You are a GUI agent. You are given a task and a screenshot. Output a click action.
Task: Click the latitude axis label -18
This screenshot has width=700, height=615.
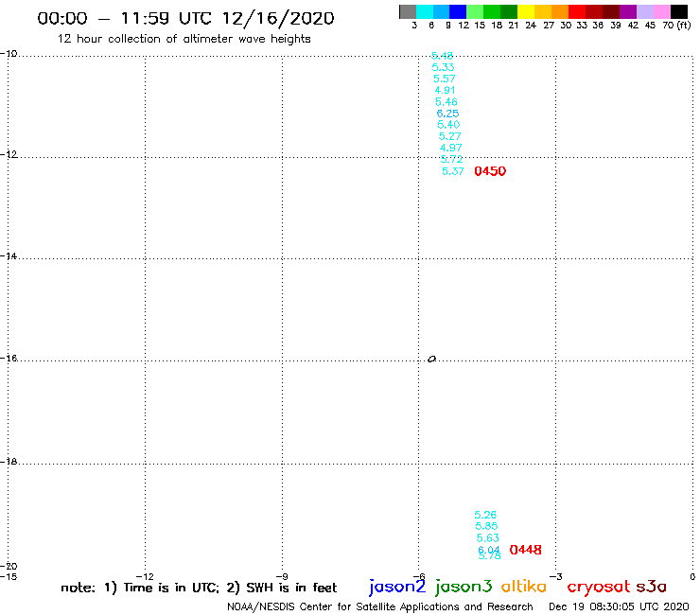point(9,462)
